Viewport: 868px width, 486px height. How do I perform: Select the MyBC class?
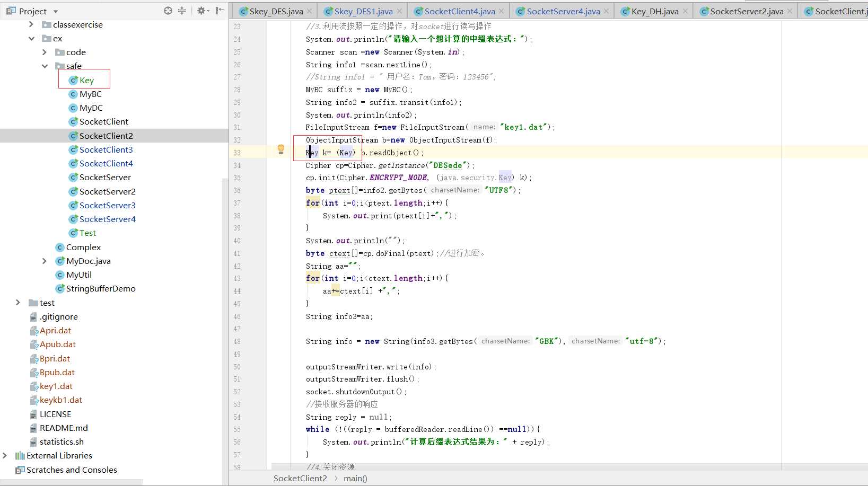tap(90, 94)
